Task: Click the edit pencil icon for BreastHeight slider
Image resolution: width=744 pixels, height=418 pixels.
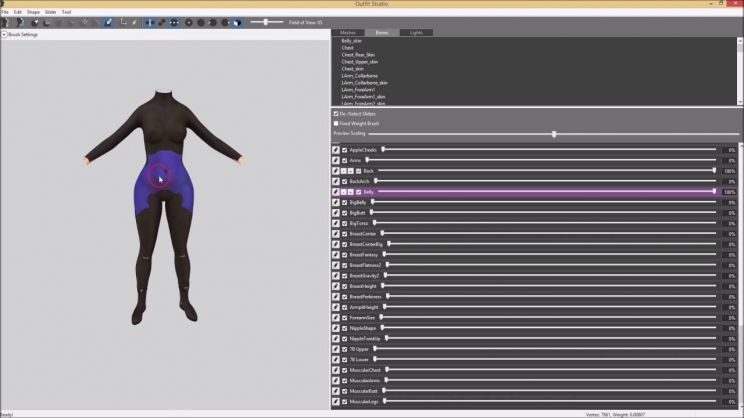Action: (x=336, y=286)
